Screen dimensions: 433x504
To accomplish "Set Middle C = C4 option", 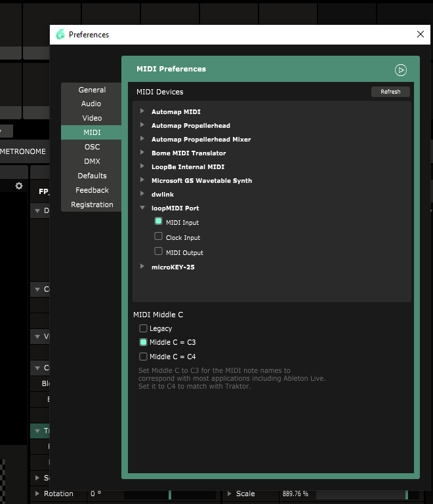I will tap(143, 357).
